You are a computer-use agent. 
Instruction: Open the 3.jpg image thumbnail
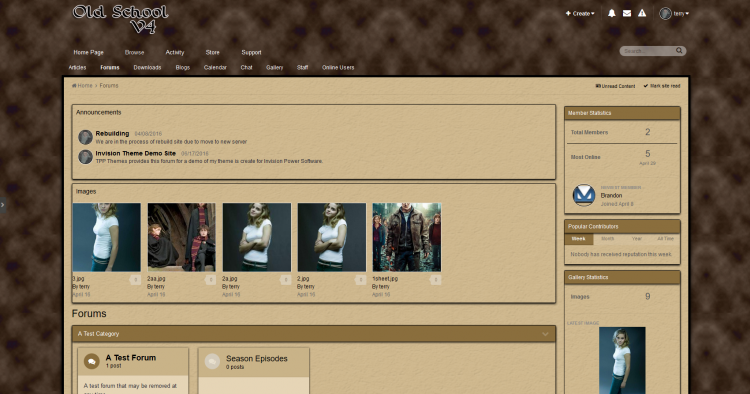tap(107, 237)
